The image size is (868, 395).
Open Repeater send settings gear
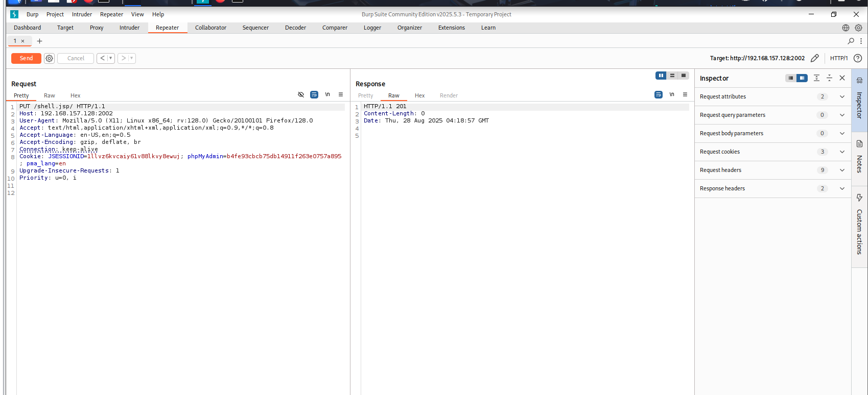tap(49, 58)
